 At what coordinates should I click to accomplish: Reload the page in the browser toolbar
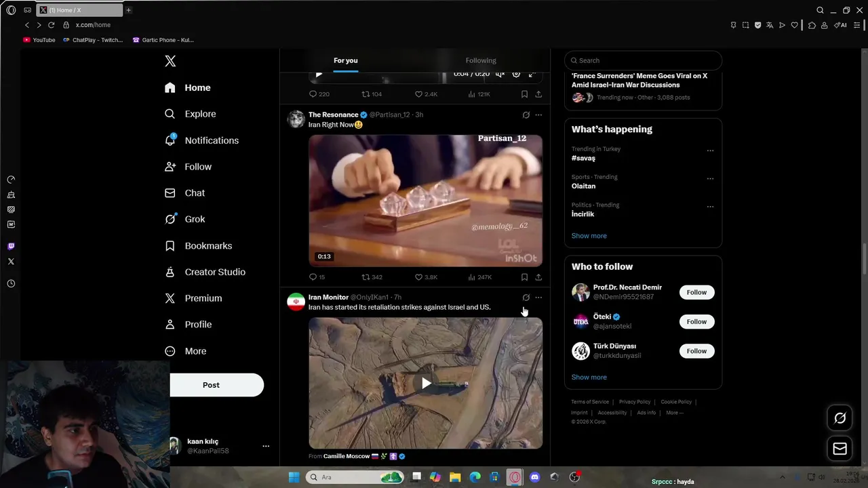(51, 25)
